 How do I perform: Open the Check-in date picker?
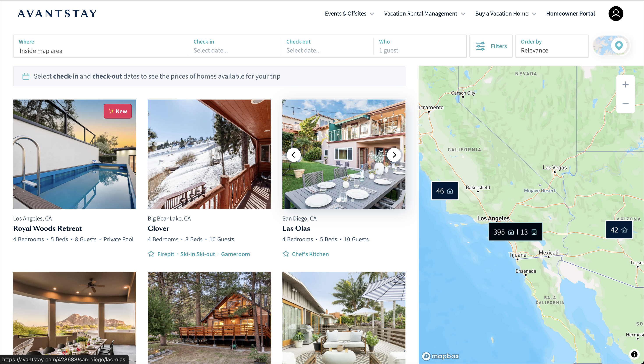234,46
